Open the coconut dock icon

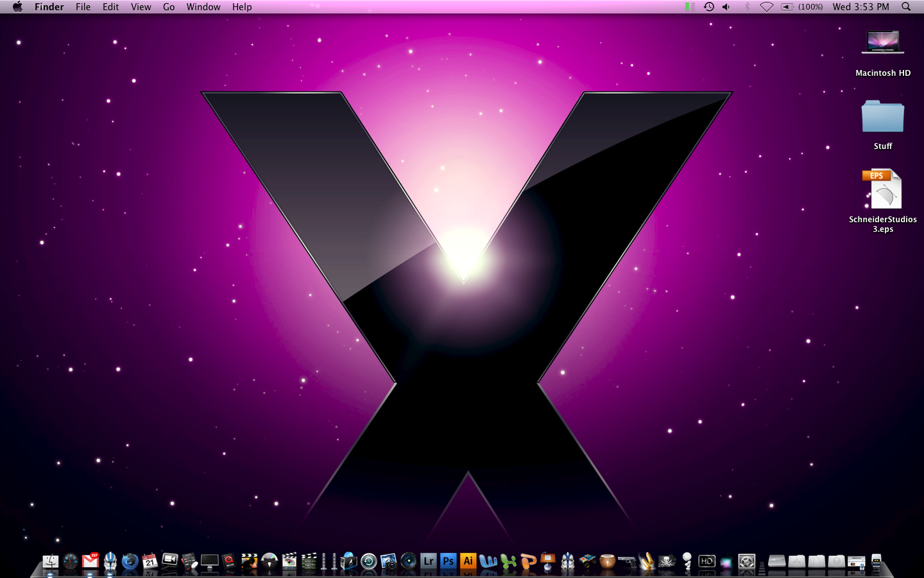coord(607,561)
